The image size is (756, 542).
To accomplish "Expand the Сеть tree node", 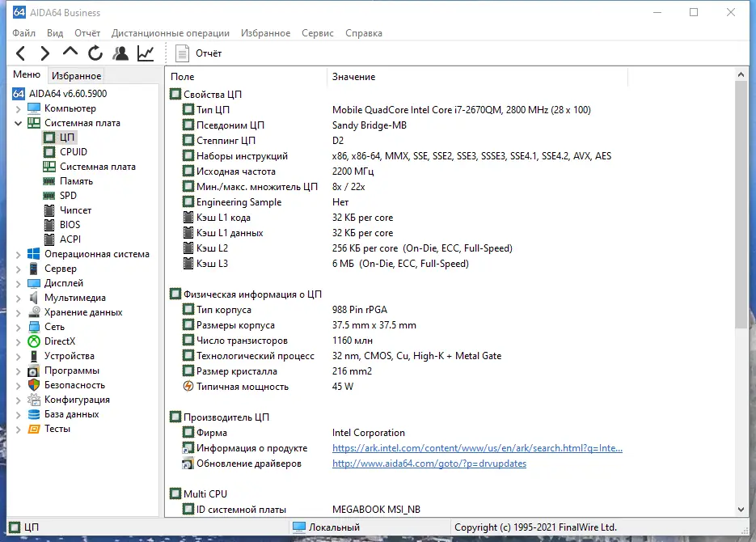I will (x=19, y=328).
